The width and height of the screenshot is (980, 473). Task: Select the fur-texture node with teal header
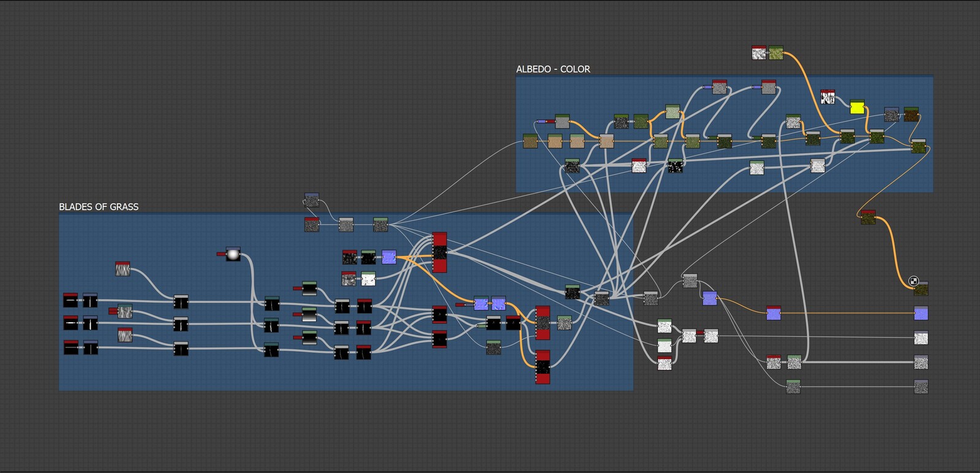(125, 311)
